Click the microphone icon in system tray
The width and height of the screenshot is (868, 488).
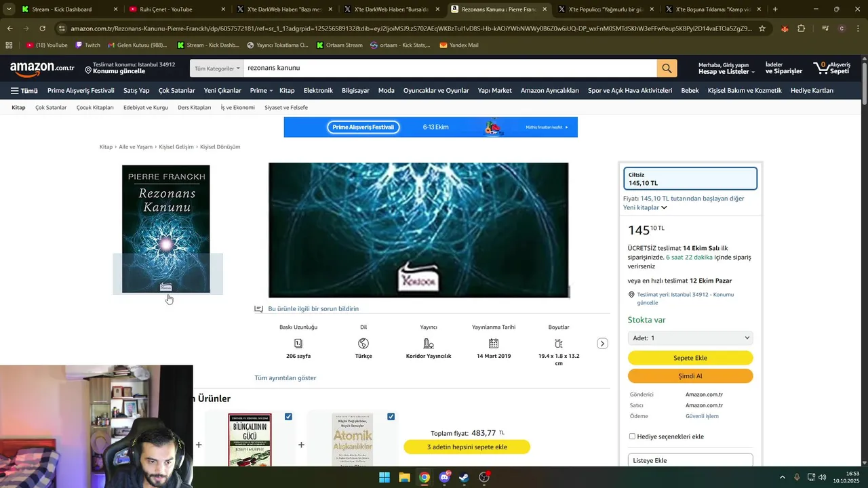tap(797, 477)
